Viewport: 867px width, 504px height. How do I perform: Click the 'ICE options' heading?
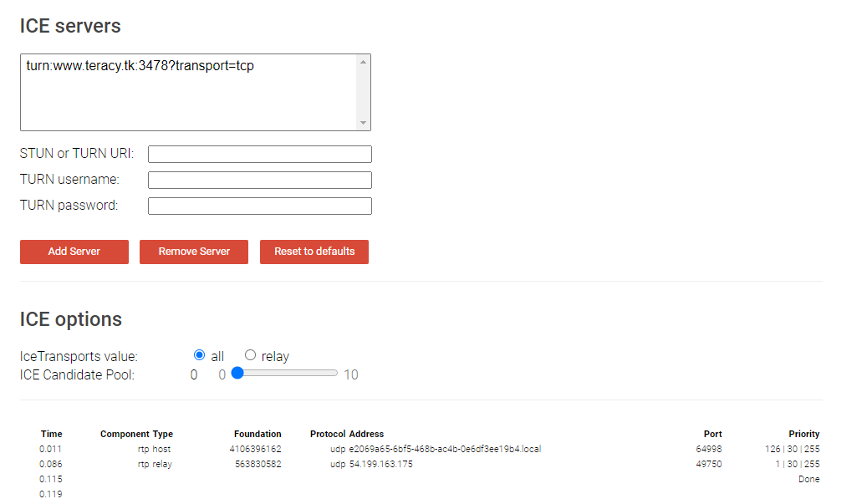[x=71, y=319]
